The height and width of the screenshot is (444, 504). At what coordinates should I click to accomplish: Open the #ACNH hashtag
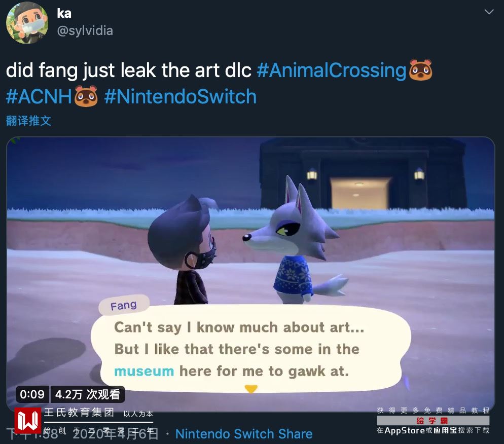click(x=39, y=96)
